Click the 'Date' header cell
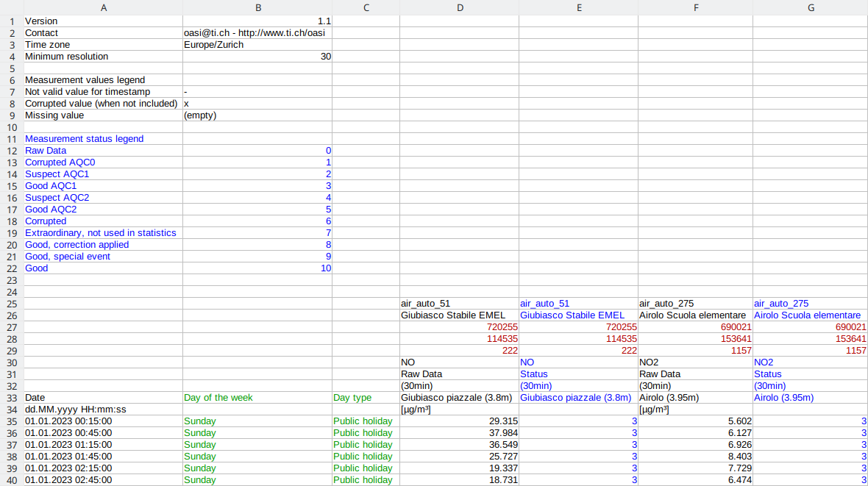Image resolution: width=868 pixels, height=486 pixels. (x=103, y=398)
